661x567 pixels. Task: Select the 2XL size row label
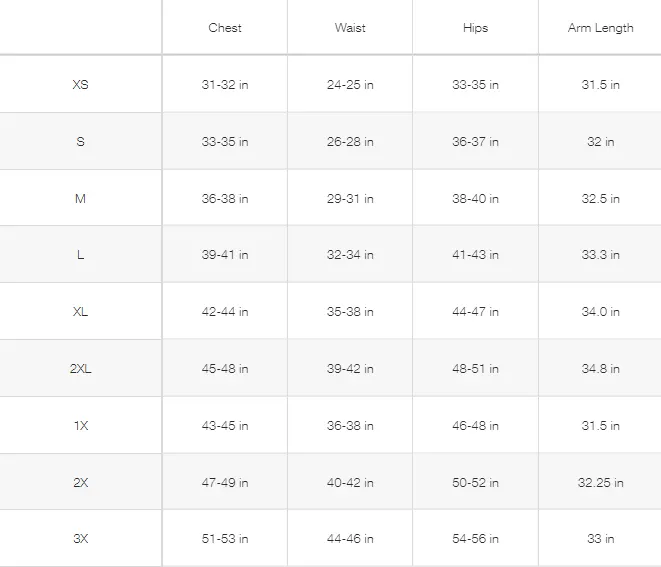pos(81,369)
